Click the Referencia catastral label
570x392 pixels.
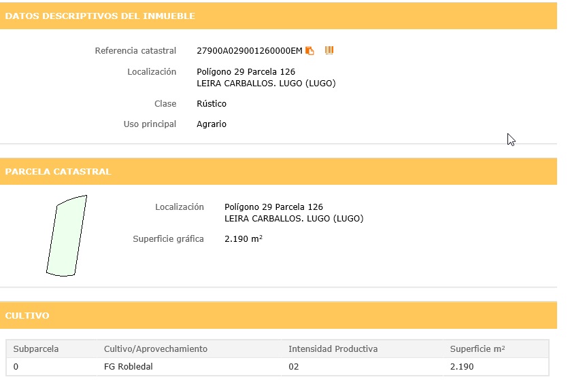point(135,51)
